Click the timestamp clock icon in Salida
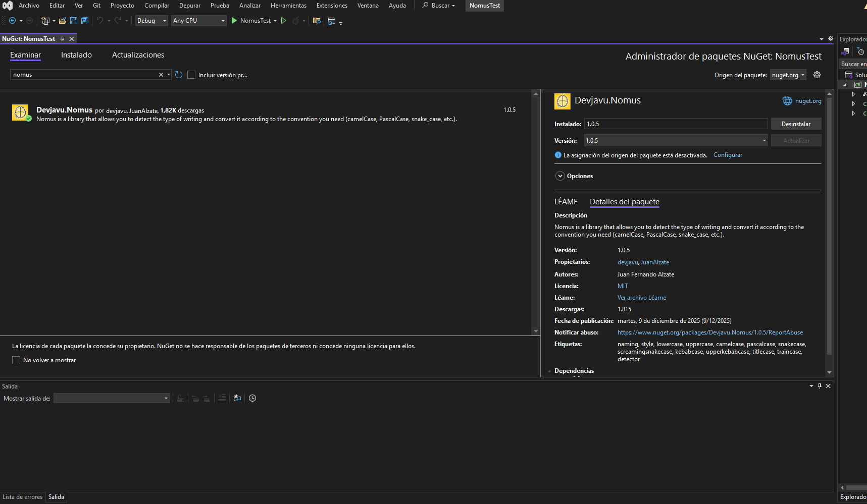Screen dimensions: 867x504 point(252,398)
